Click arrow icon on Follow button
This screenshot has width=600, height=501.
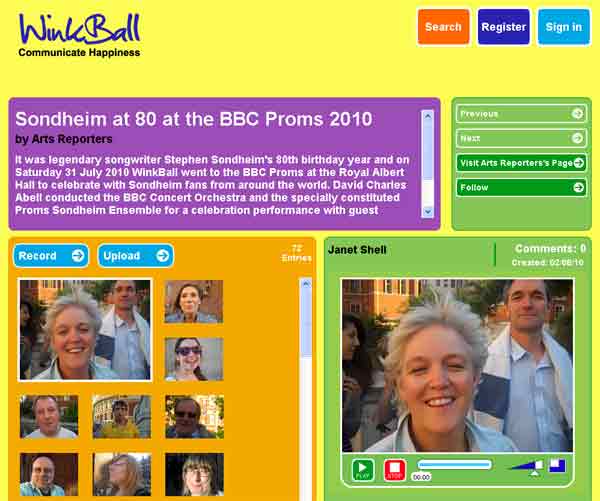[579, 187]
